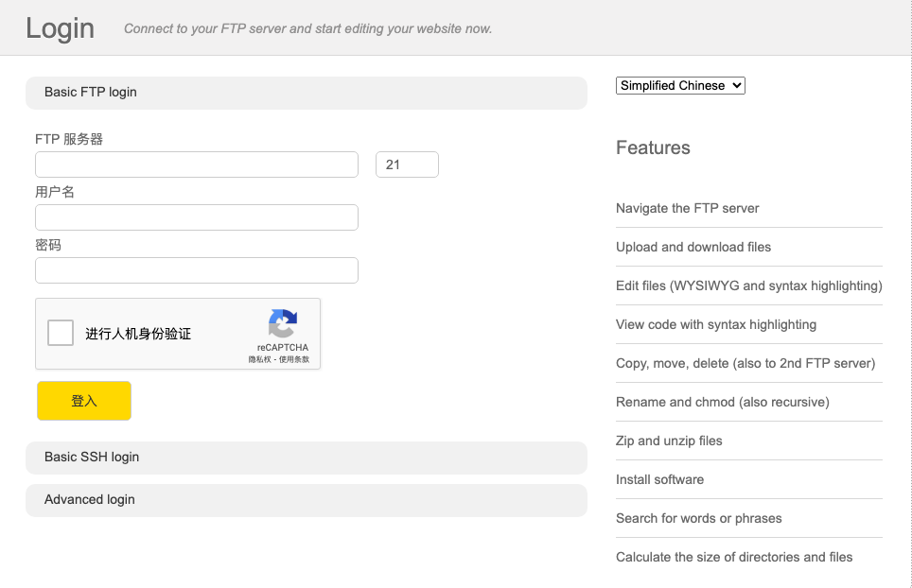The width and height of the screenshot is (912, 588).
Task: Open the reCAPTCHA 隐私权 privacy link
Action: 259,359
